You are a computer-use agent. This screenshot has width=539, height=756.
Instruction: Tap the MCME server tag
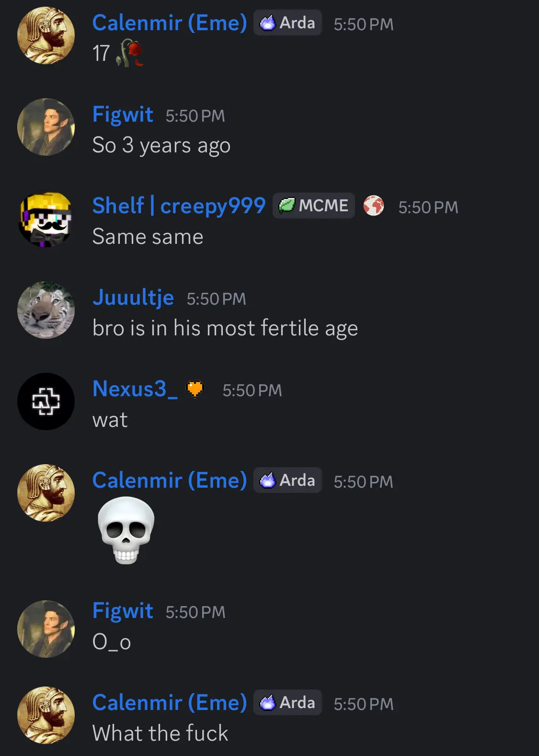[x=314, y=206]
